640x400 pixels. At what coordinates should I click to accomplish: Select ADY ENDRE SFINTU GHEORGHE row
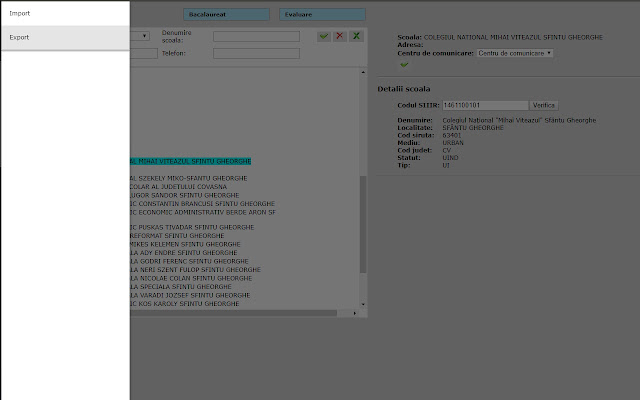coord(184,253)
